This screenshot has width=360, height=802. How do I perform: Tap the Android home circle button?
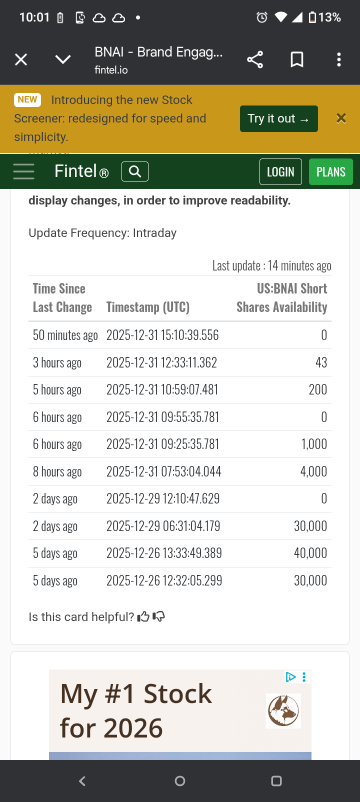pos(180,781)
